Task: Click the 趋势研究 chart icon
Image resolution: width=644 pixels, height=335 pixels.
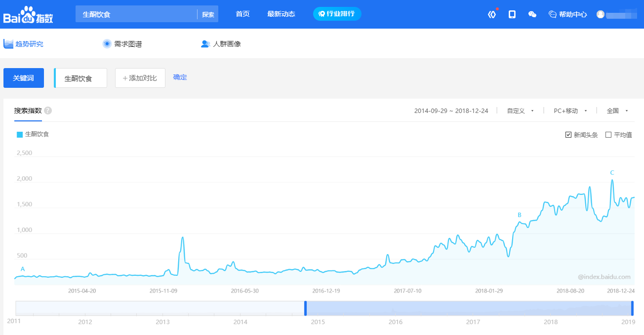Action: click(8, 44)
